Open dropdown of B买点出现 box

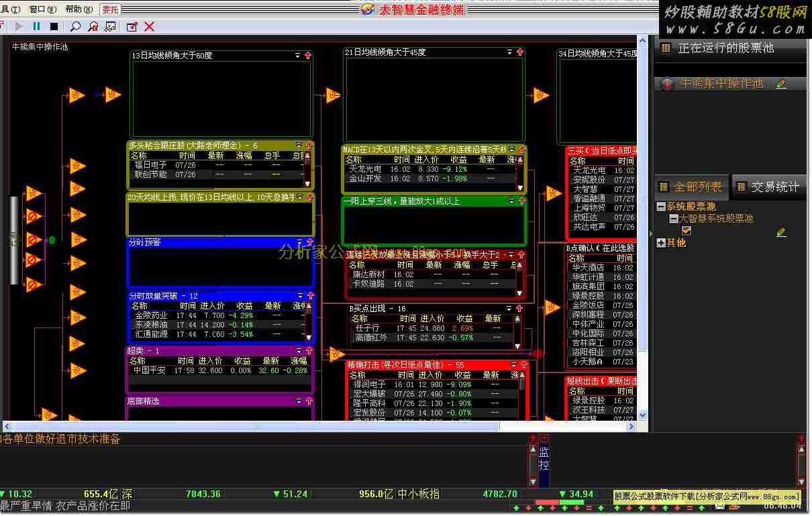pos(508,309)
